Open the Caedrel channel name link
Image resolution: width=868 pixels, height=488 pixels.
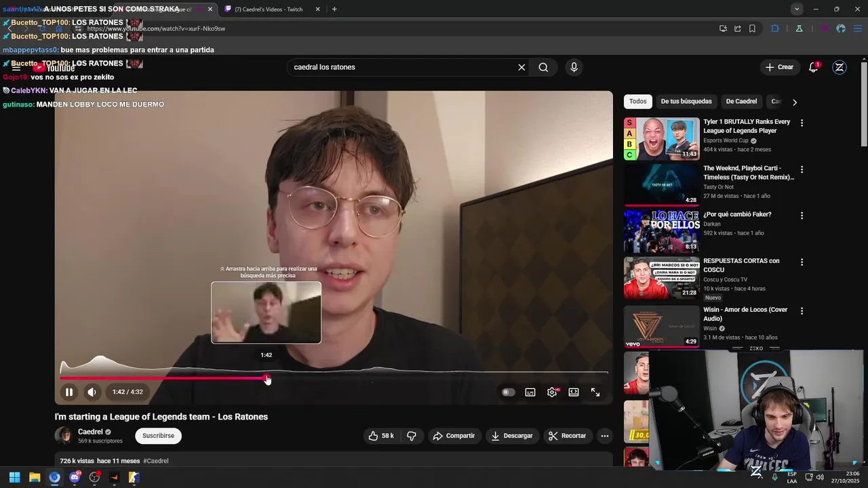90,432
